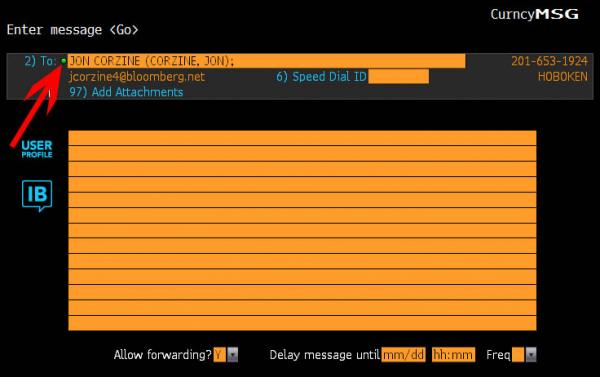The height and width of the screenshot is (377, 600).
Task: Click the Allow forwarding Y field
Action: point(220,355)
